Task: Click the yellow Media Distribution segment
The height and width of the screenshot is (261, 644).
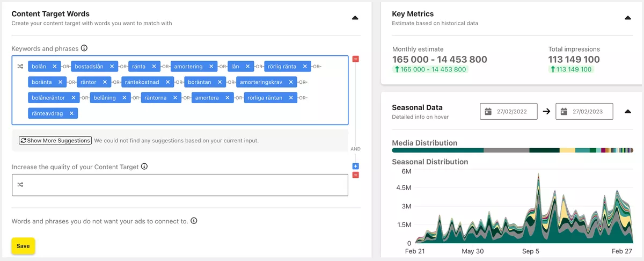Action: click(x=567, y=150)
